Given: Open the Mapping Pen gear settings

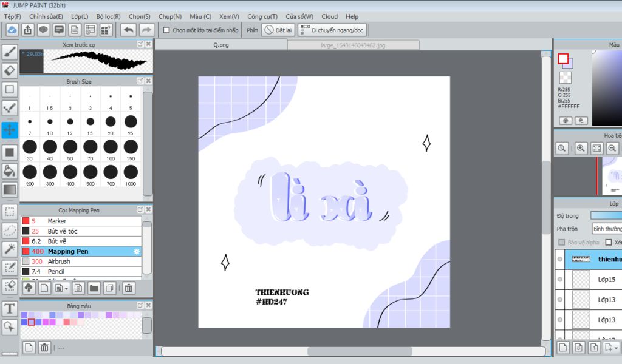Looking at the screenshot, I should click(x=137, y=252).
